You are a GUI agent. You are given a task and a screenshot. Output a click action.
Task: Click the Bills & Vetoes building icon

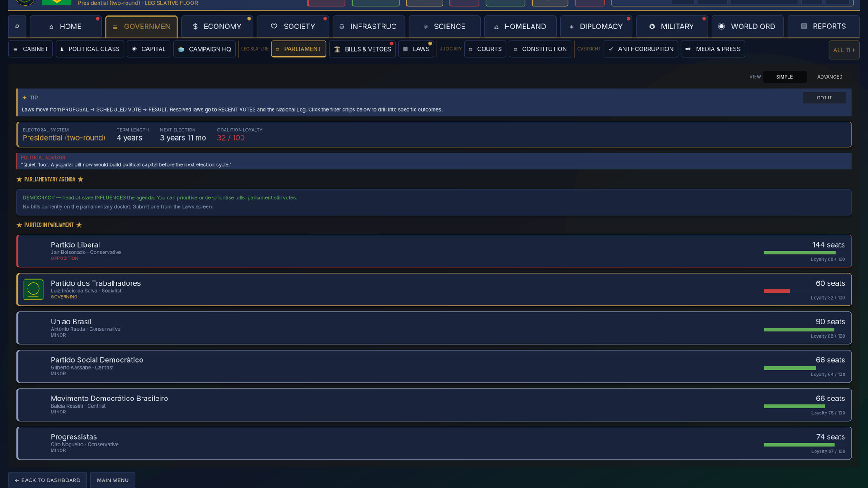(337, 49)
